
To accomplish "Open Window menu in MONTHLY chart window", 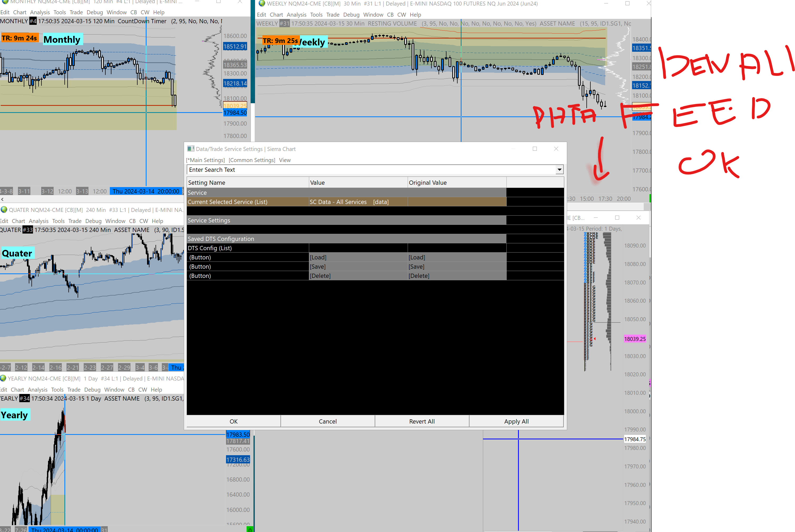I will [116, 12].
